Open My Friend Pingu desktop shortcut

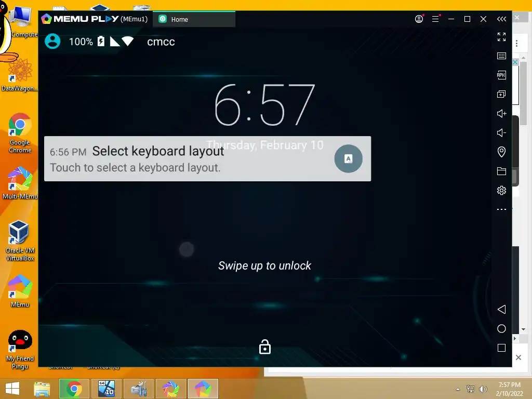(20, 350)
